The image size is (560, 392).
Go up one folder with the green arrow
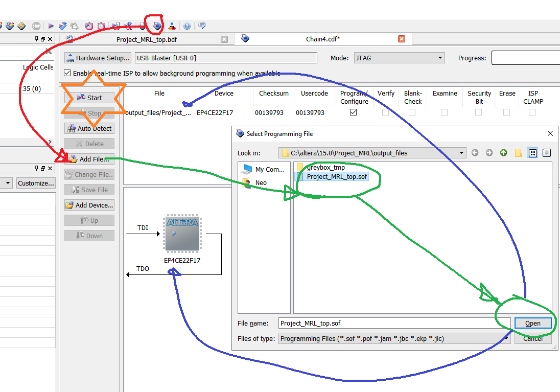pyautogui.click(x=504, y=153)
